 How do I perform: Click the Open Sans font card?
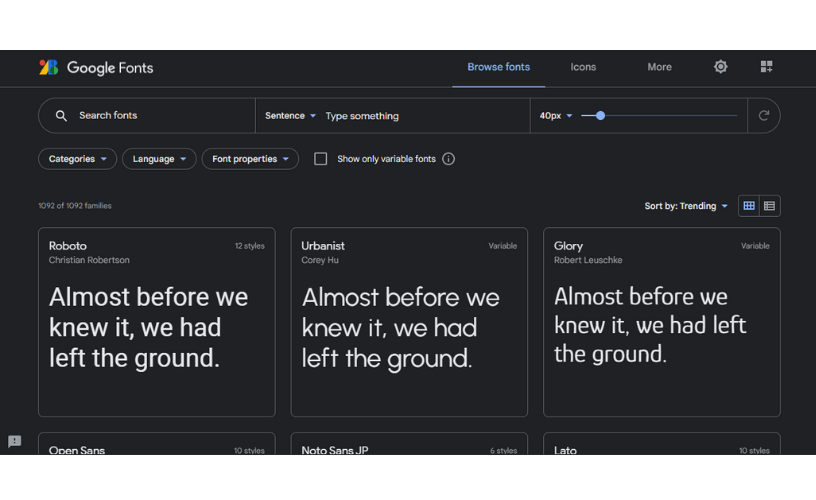click(157, 444)
